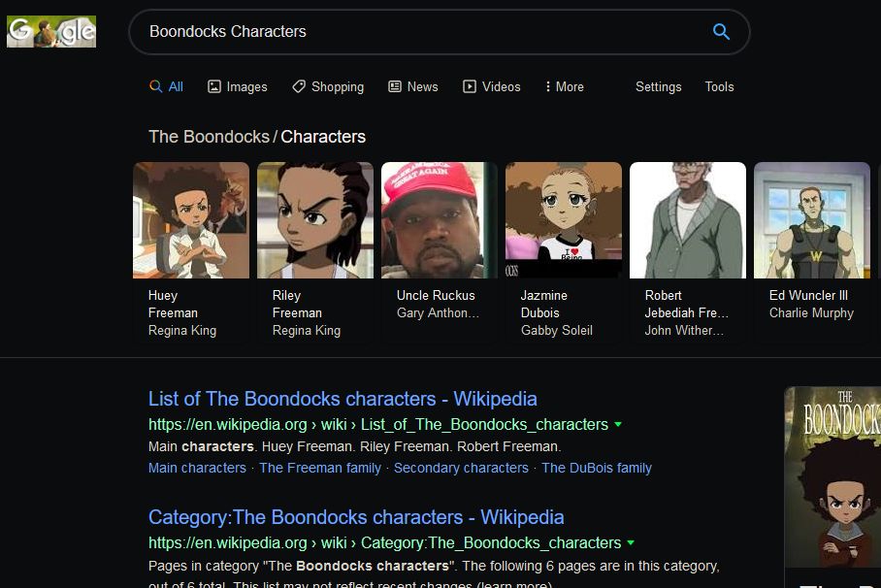
Task: Open List of The Boondocks characters Wikipedia link
Action: 343,399
